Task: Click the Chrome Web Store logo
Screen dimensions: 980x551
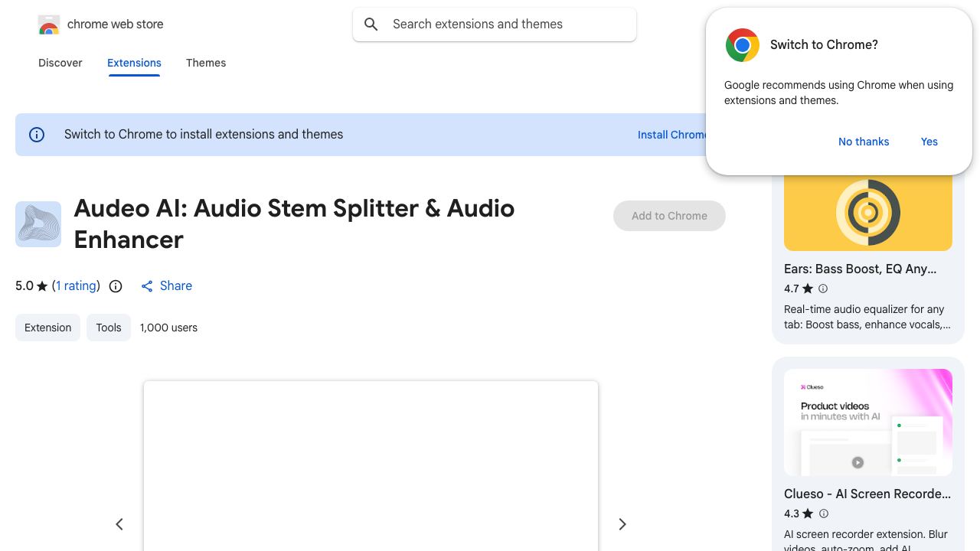Action: point(49,24)
